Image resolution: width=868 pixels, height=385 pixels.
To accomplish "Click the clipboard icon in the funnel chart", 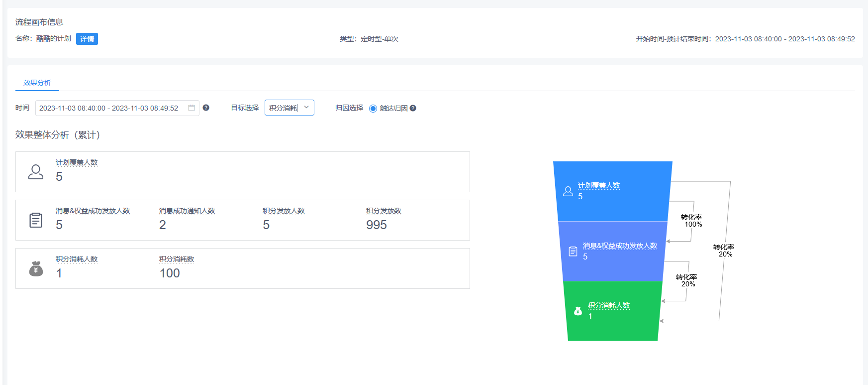I will coord(573,252).
